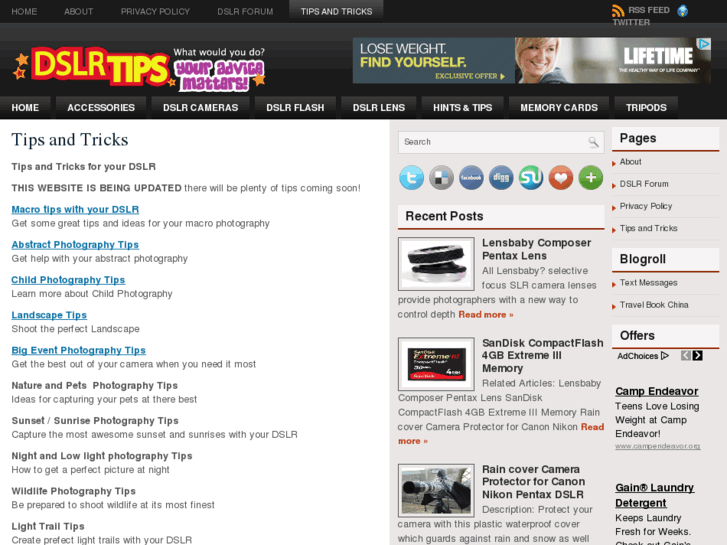Select Home in main navigation

click(x=25, y=108)
